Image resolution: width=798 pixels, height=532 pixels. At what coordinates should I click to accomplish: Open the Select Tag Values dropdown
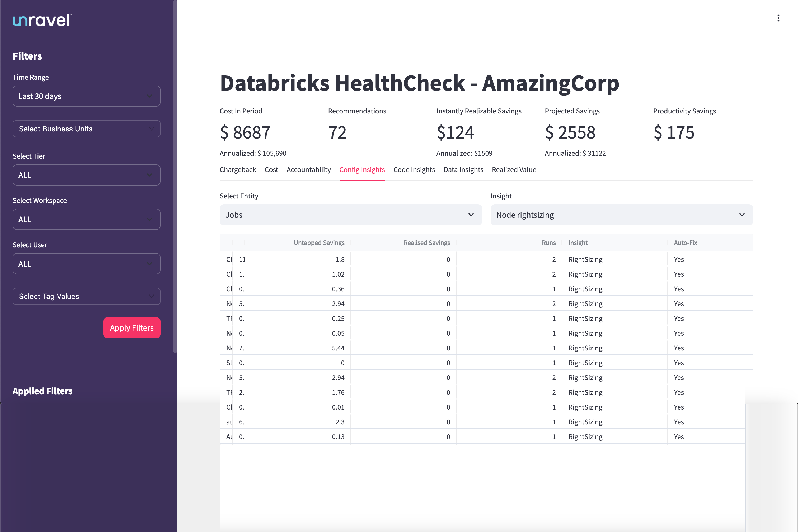point(86,296)
